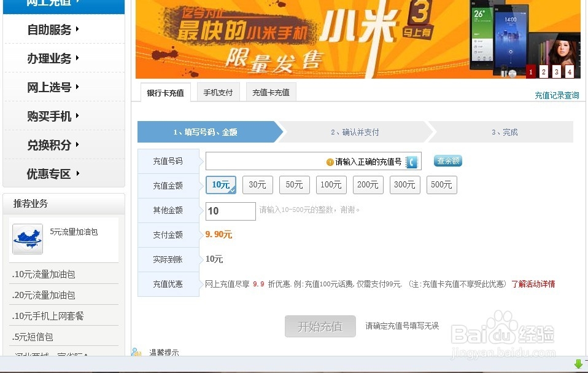Go to banner slide 3
588x373 pixels.
(x=557, y=71)
